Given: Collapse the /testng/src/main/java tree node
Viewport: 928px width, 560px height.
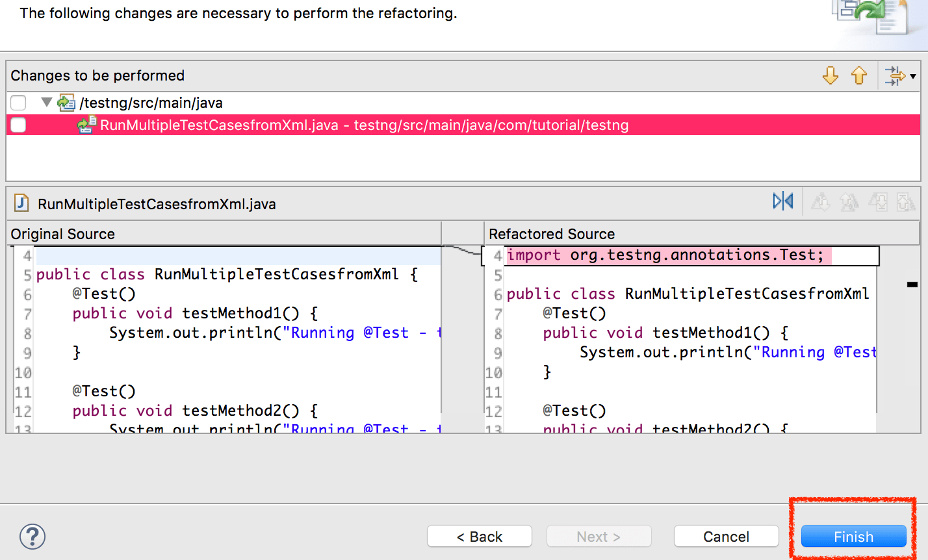Looking at the screenshot, I should (x=45, y=102).
